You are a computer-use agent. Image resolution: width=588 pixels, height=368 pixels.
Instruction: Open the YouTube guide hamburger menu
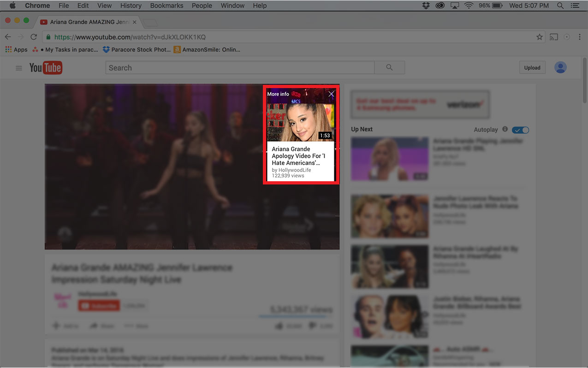(19, 68)
